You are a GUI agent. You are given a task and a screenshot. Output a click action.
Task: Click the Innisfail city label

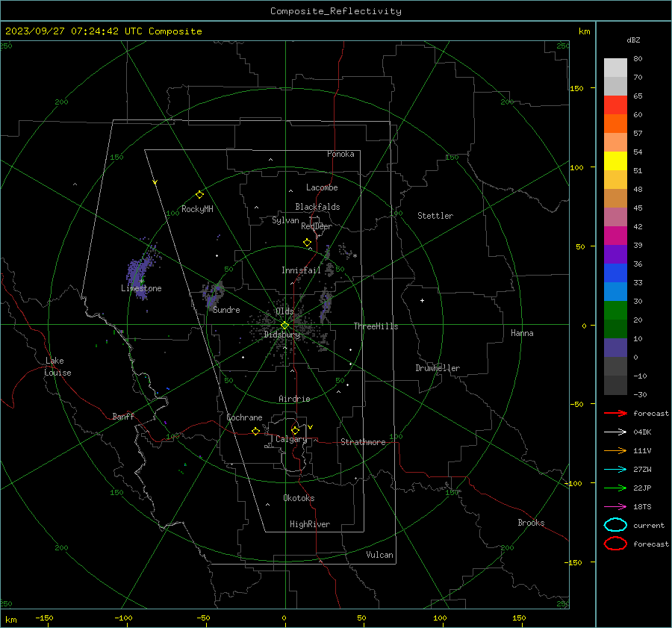tap(301, 270)
